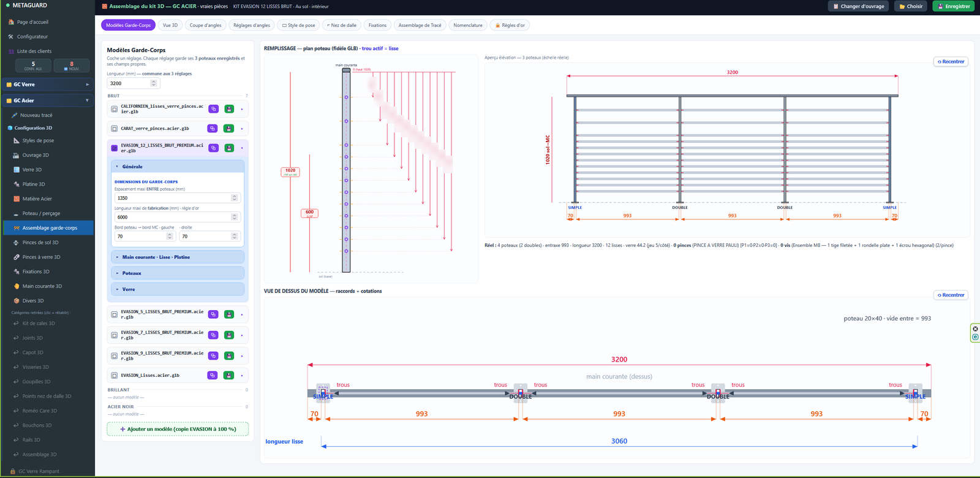The height and width of the screenshot is (478, 980).
Task: Save the EVASION_7_LISSES_BRUT_PREMIUM model
Action: [229, 335]
